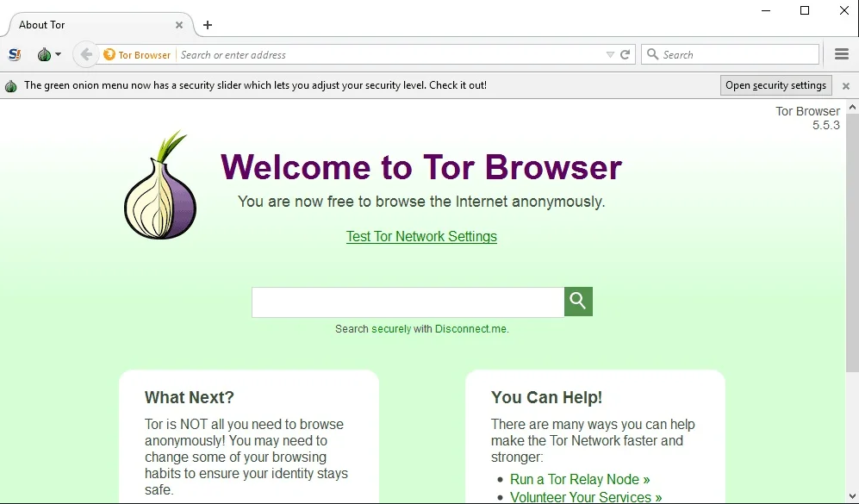This screenshot has width=859, height=504.
Task: Click the Run a Tor Relay Node link
Action: click(580, 479)
